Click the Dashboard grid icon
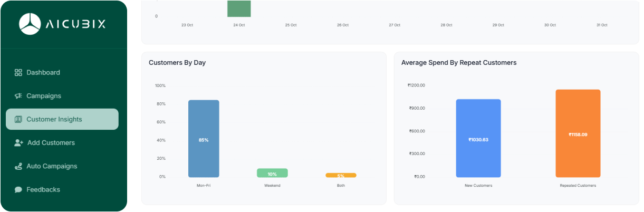 (18, 73)
